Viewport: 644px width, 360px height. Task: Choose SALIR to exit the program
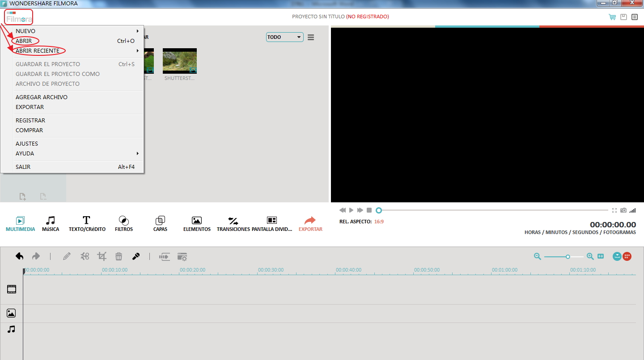pyautogui.click(x=72, y=167)
